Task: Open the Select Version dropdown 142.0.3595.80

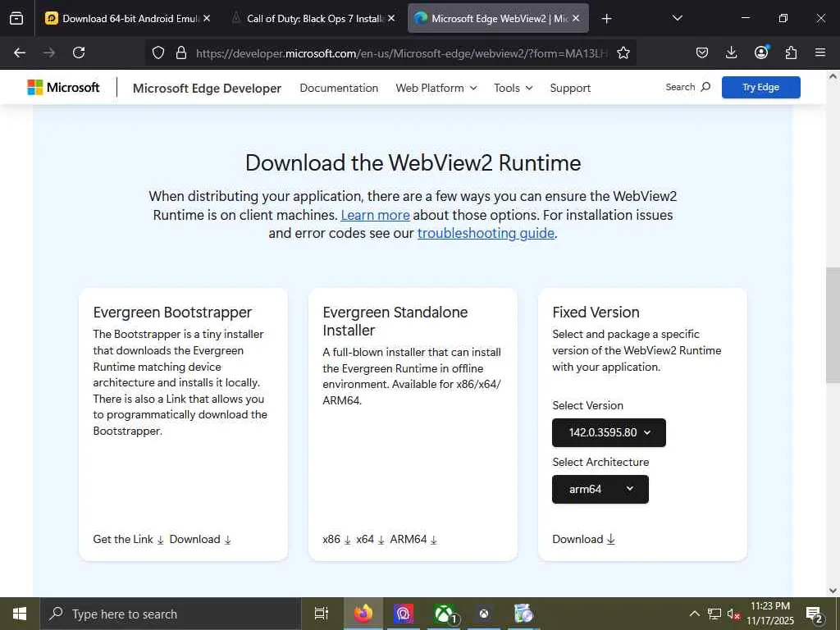Action: pos(609,432)
